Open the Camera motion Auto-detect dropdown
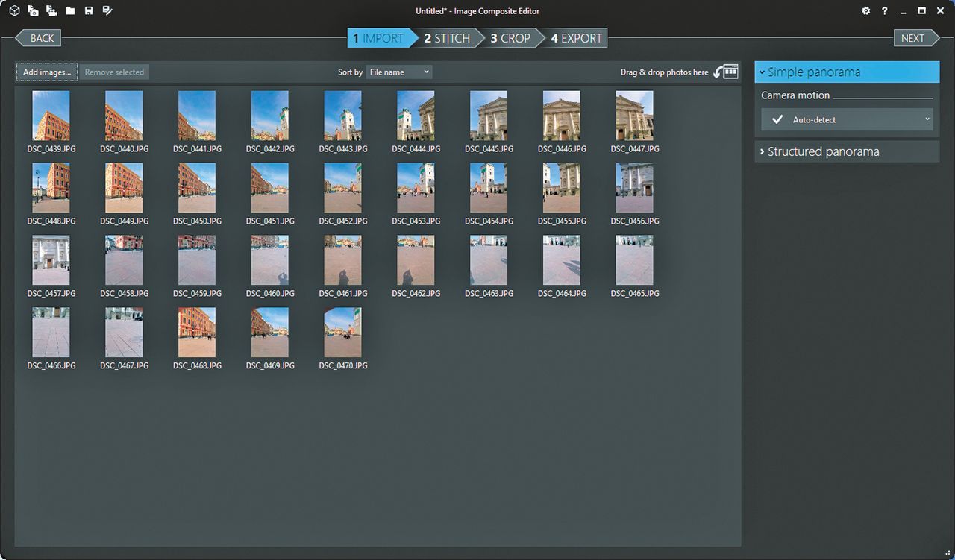This screenshot has width=955, height=560. [847, 119]
